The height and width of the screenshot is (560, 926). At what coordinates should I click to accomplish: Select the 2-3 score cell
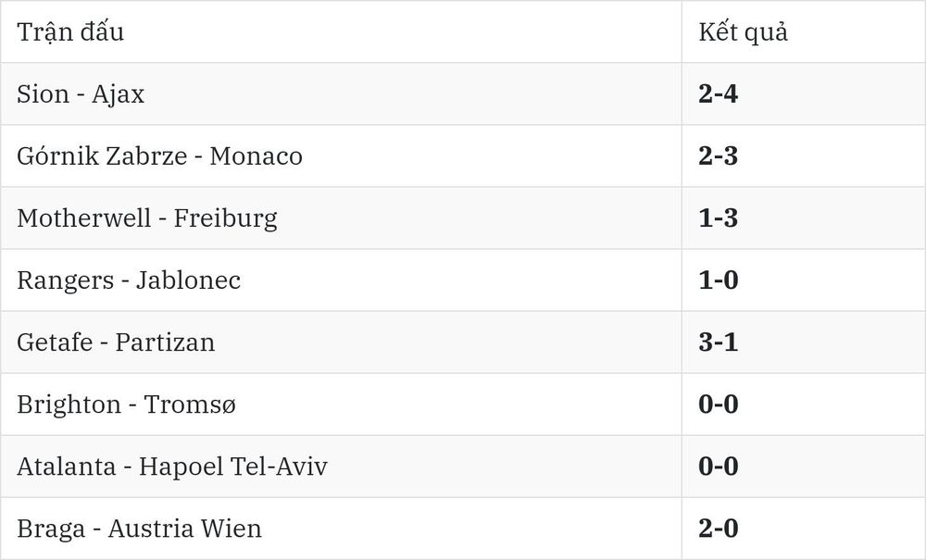(x=803, y=156)
